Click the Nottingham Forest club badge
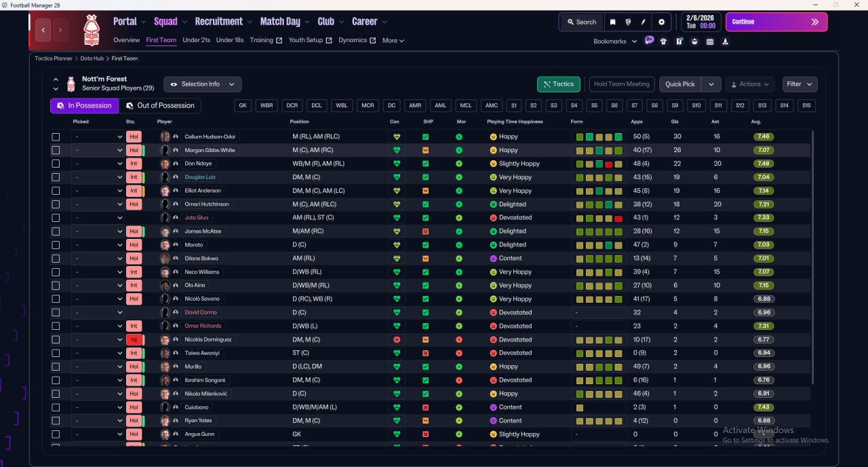Screen dimensions: 868x467 pyautogui.click(x=91, y=30)
